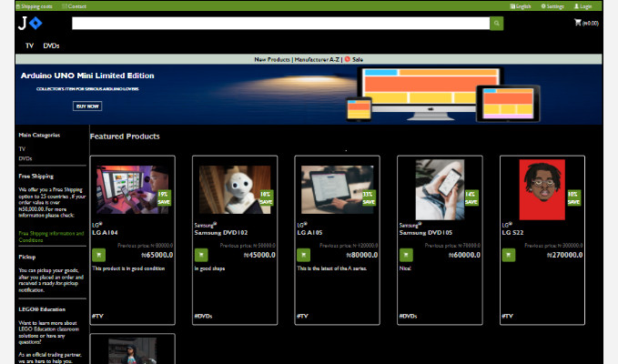Select DVDs in the main navigation
Viewport: 618px width, 364px height.
[x=51, y=45]
